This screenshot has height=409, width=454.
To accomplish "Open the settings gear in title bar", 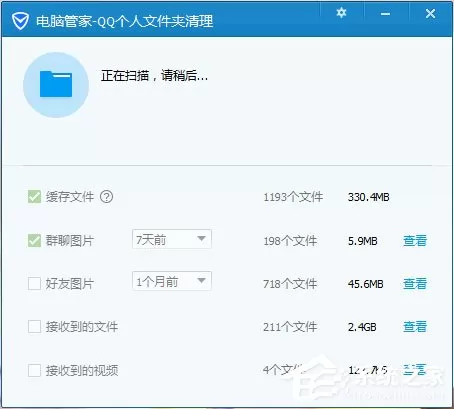I will click(x=341, y=13).
